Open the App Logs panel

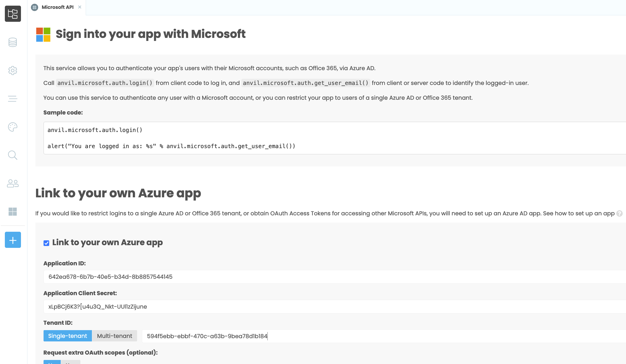[x=13, y=99]
